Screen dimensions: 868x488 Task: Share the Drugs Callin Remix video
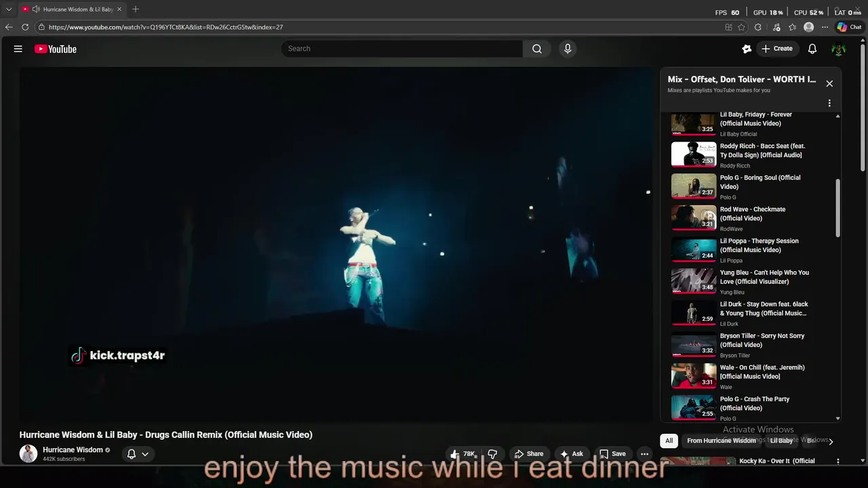pyautogui.click(x=528, y=454)
